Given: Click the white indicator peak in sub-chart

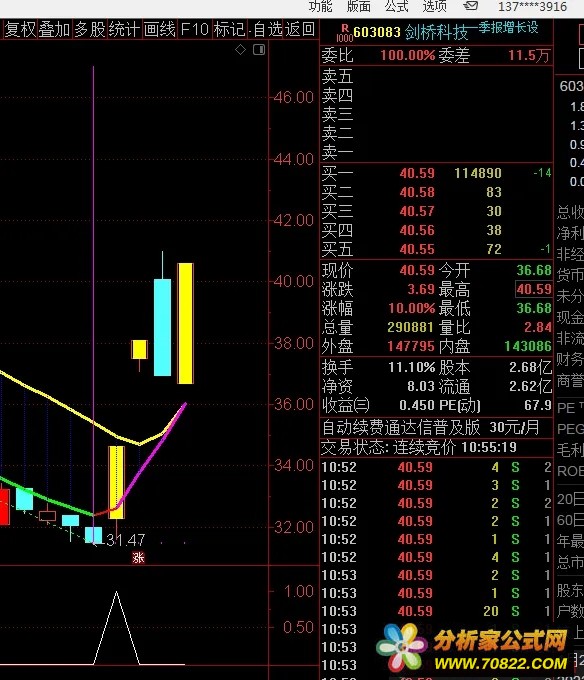Looking at the screenshot, I should pos(116,594).
